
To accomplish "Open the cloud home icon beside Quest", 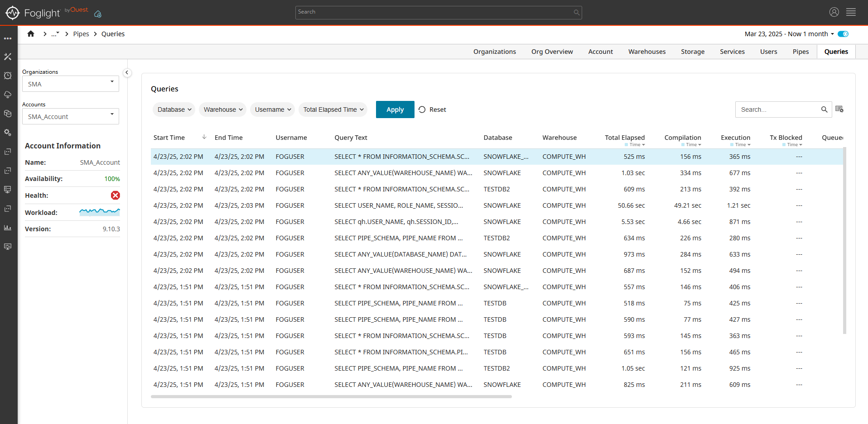I will point(97,14).
